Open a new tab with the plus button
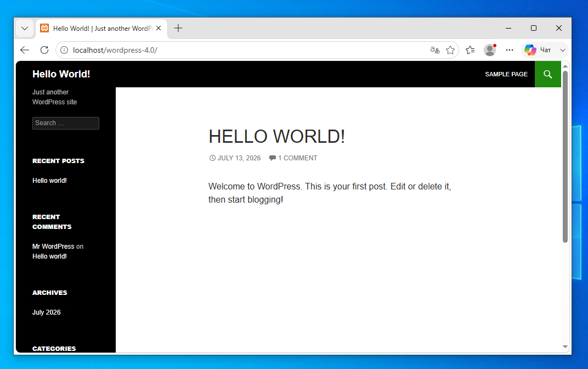 pos(178,28)
